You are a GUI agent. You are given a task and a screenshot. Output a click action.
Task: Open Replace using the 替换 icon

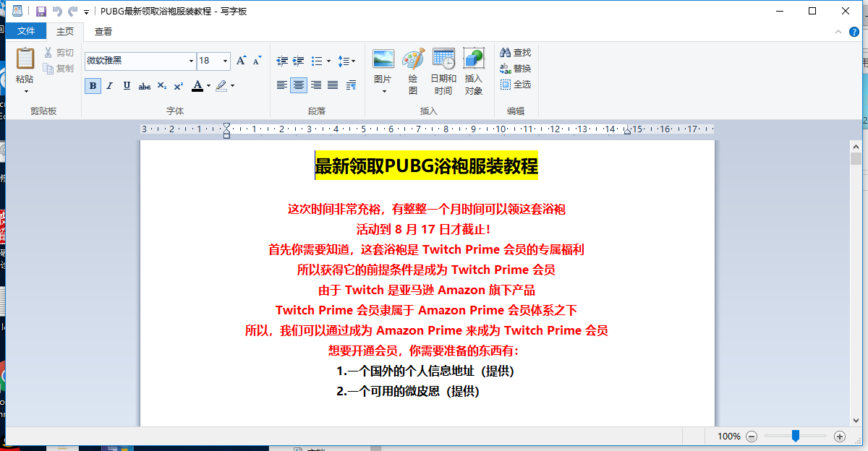514,66
